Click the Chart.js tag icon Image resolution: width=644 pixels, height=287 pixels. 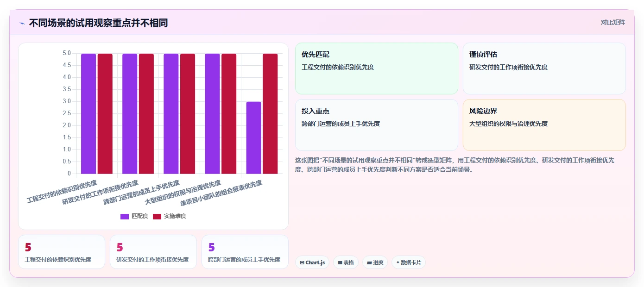302,262
